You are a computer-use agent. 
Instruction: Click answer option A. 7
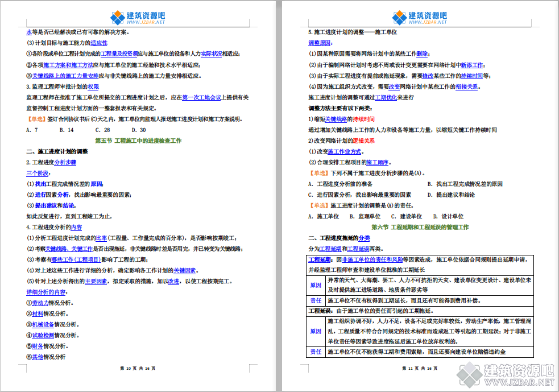[32, 130]
